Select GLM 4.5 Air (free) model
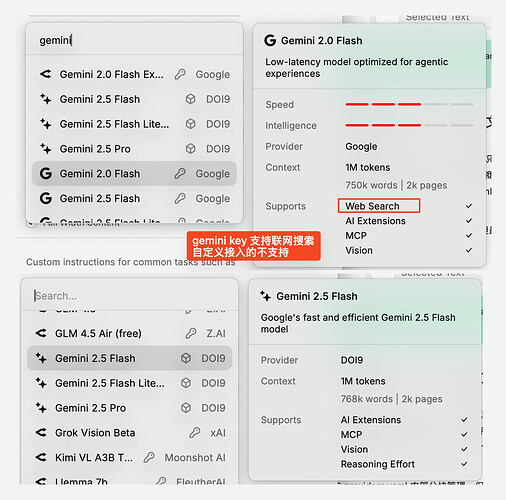The width and height of the screenshot is (506, 500). coord(130,333)
